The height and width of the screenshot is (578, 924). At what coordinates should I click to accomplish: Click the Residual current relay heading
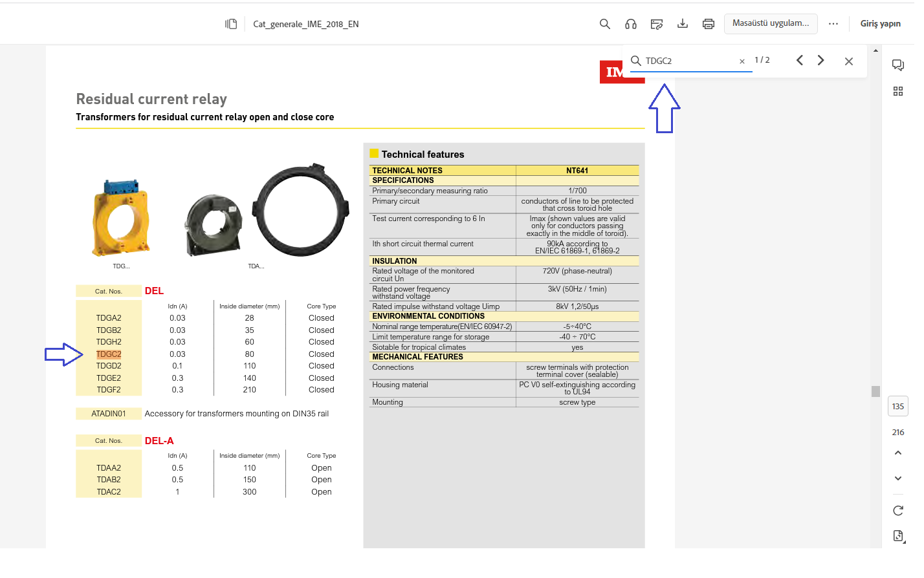(x=151, y=99)
